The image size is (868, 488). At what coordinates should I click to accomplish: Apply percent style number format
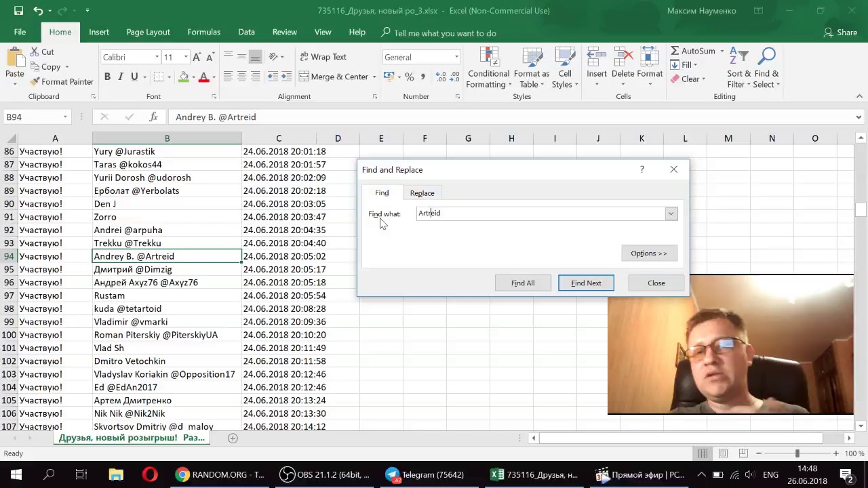(410, 77)
